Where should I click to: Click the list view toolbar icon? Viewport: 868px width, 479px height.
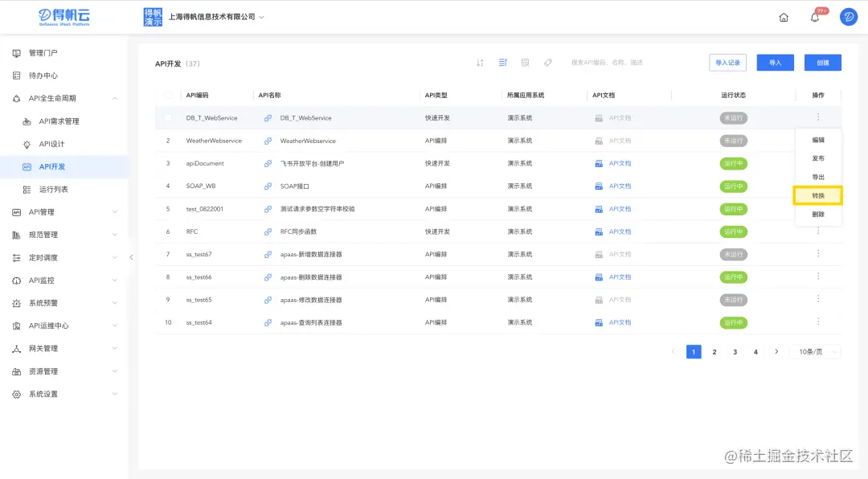coord(502,63)
